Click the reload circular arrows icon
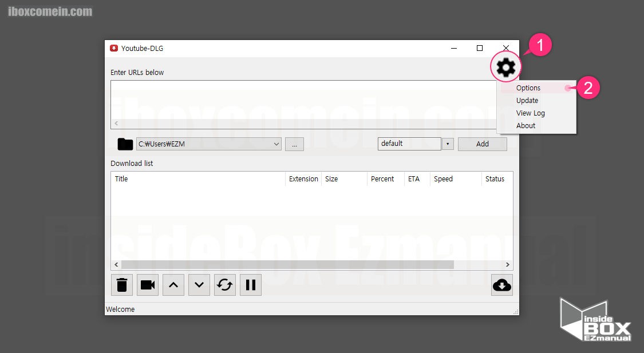Viewport: 644px width, 353px height. pos(225,285)
